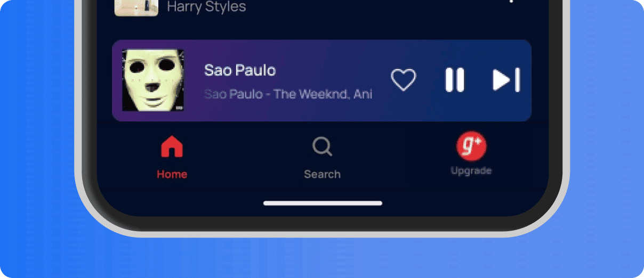
Task: Tap the white home indicator bar
Action: [x=323, y=203]
